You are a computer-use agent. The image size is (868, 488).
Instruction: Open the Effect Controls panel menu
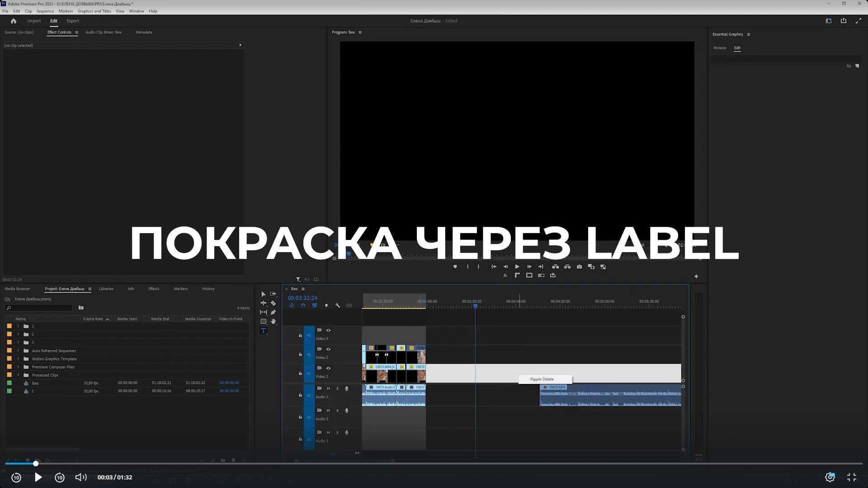76,33
